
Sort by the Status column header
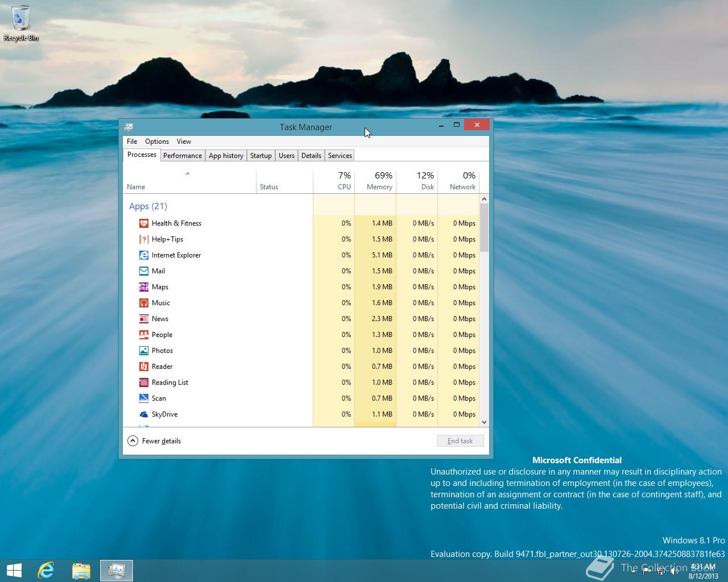point(284,181)
